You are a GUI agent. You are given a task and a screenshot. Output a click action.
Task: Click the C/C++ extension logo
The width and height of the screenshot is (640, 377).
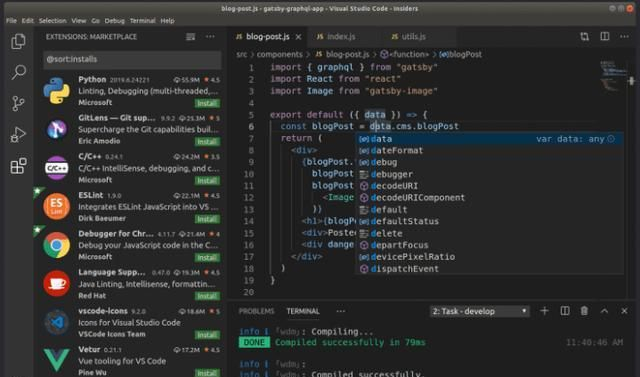point(57,168)
